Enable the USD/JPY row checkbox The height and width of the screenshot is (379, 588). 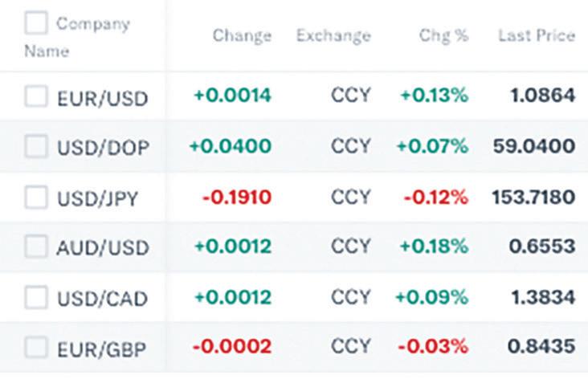coord(36,197)
